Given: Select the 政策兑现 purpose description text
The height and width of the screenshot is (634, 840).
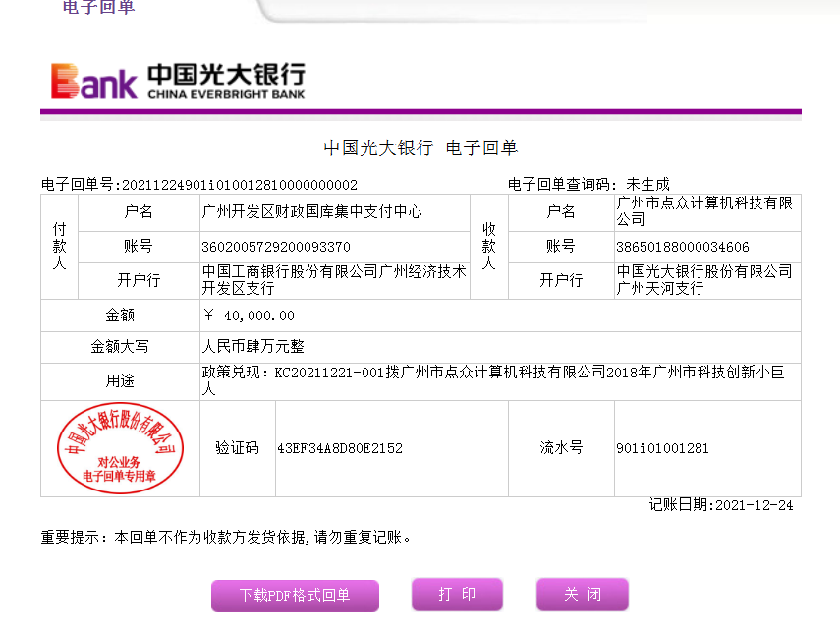Looking at the screenshot, I should (x=493, y=380).
